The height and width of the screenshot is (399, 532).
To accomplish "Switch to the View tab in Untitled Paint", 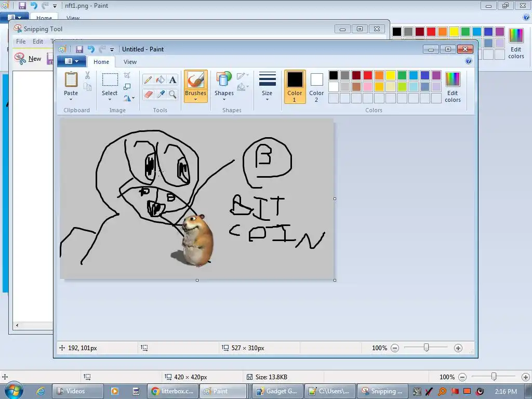I will coord(130,62).
